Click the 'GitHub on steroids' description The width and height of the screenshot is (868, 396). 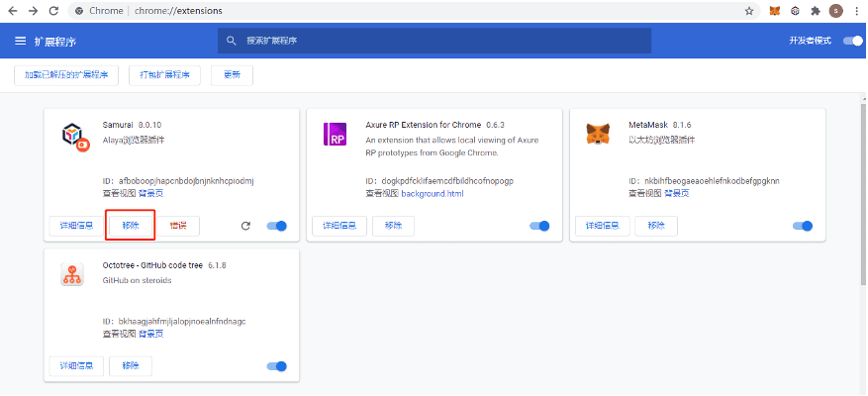tap(138, 280)
